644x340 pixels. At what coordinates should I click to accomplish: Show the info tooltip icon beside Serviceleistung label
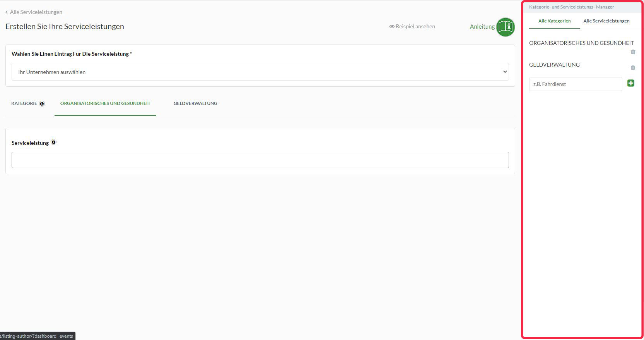pyautogui.click(x=54, y=142)
